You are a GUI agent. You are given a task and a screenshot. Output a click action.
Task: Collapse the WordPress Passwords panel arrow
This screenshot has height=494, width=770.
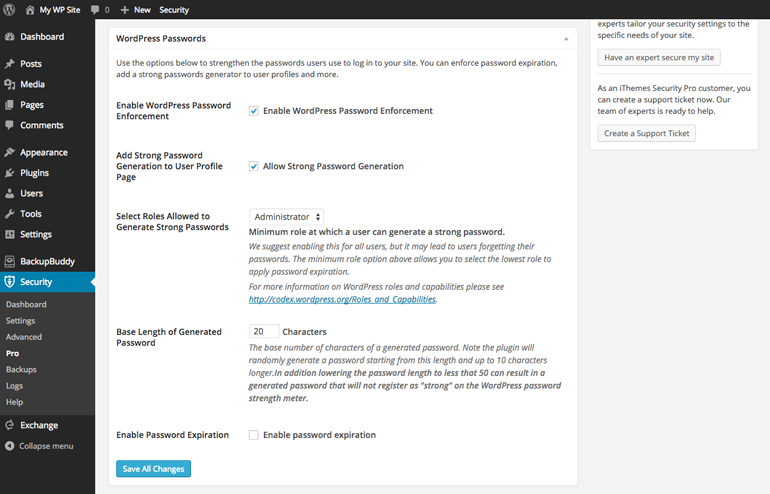tap(566, 39)
